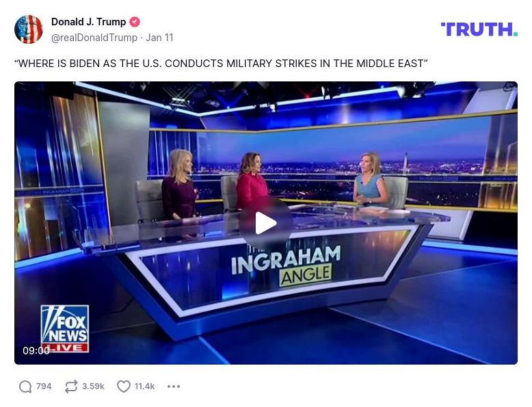This screenshot has width=532, height=407.
Task: Click the Ingraham Angle desk title
Action: click(x=286, y=265)
